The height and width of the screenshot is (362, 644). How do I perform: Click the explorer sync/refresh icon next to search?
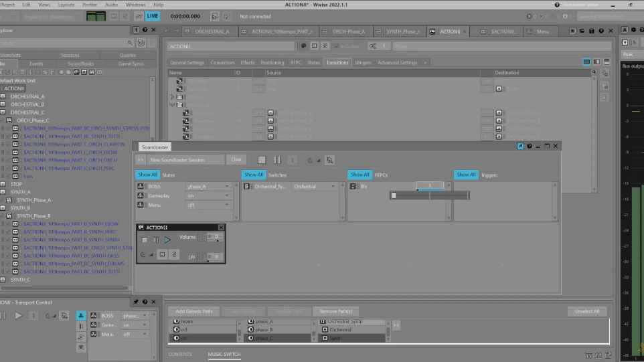tap(141, 43)
